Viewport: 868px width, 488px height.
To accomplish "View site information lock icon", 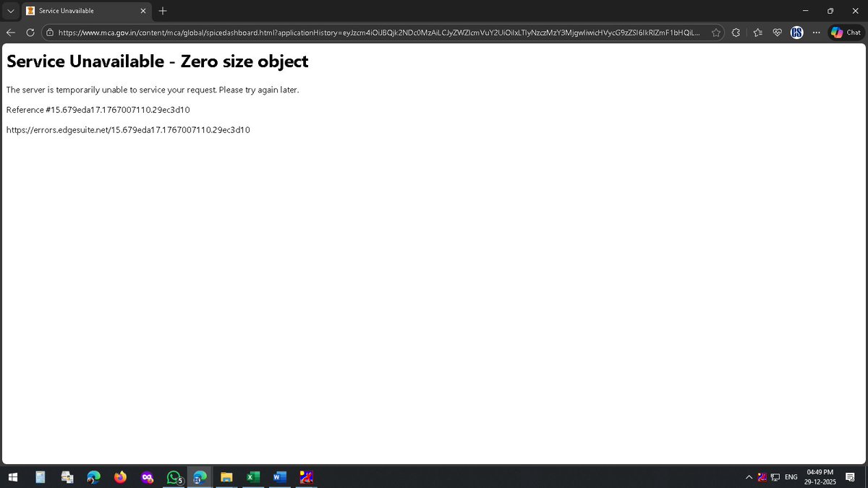I will click(49, 33).
